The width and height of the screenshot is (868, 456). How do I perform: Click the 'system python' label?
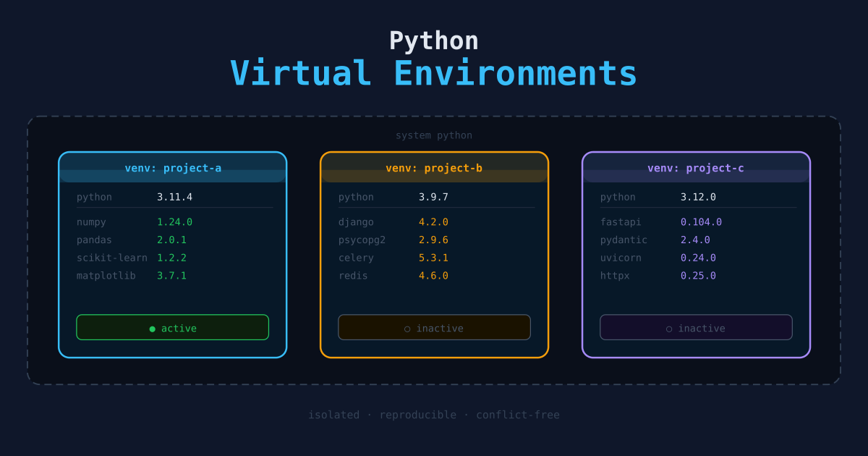(x=434, y=135)
